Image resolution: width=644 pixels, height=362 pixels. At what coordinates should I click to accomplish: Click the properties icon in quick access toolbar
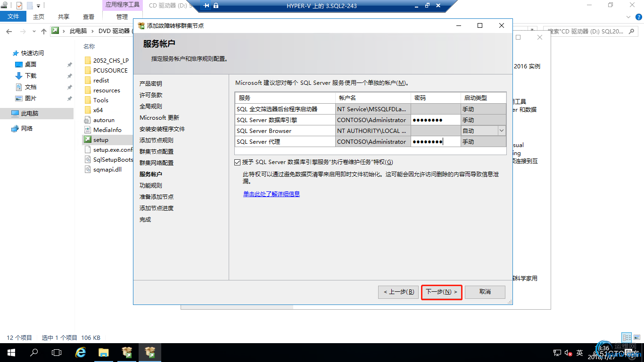(19, 6)
